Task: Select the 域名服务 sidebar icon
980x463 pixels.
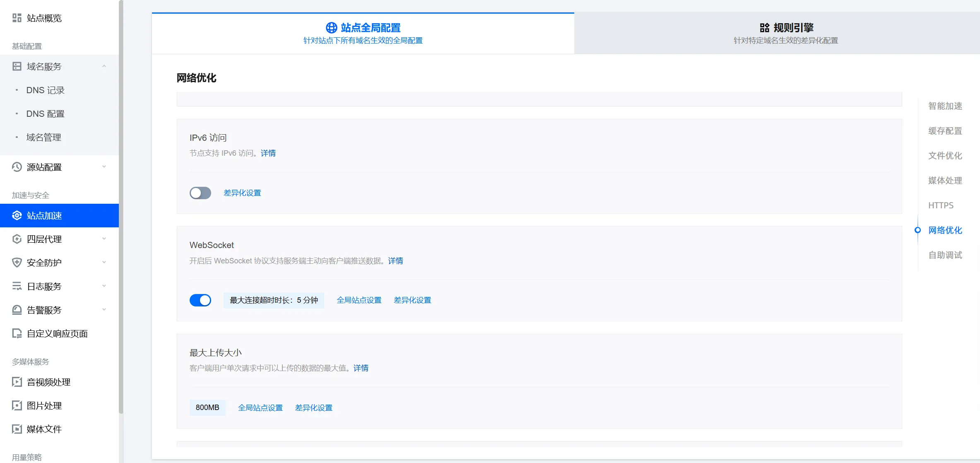Action: coord(17,66)
